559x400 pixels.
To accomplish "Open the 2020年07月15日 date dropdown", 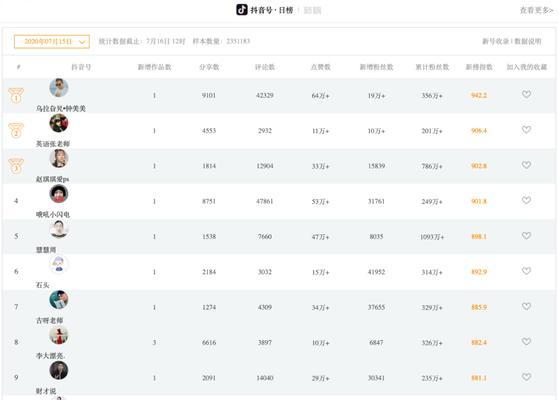I will [52, 41].
